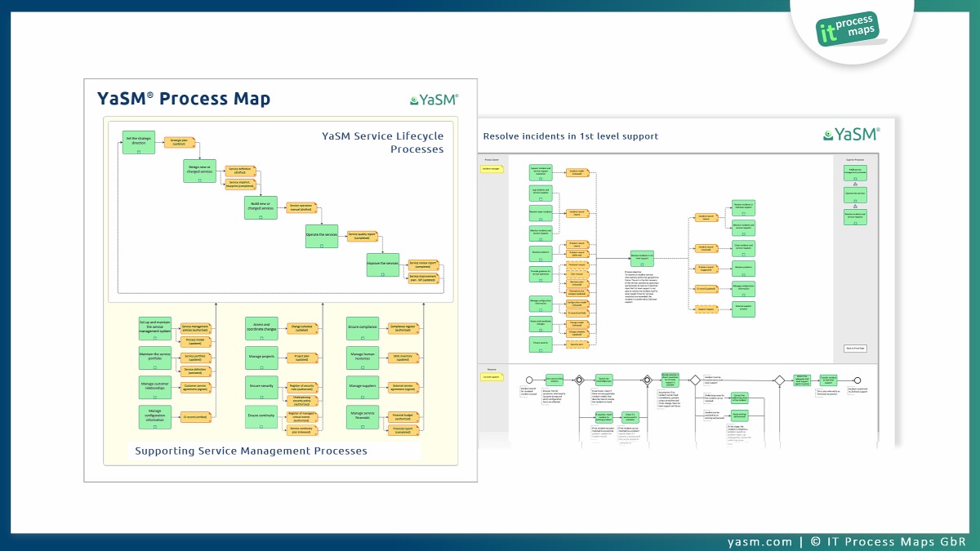Click the 'Process model (updated)' document
The image size is (980, 551).
click(196, 342)
